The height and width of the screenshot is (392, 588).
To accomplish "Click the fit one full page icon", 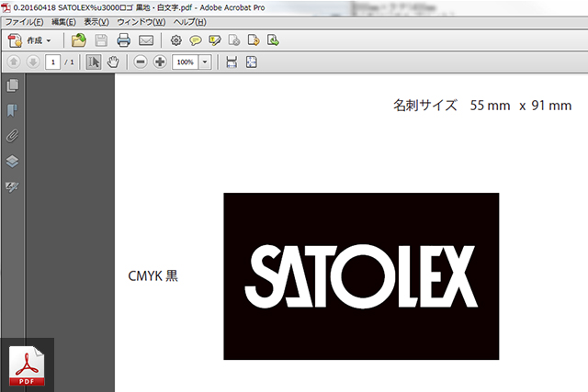I will [x=251, y=62].
